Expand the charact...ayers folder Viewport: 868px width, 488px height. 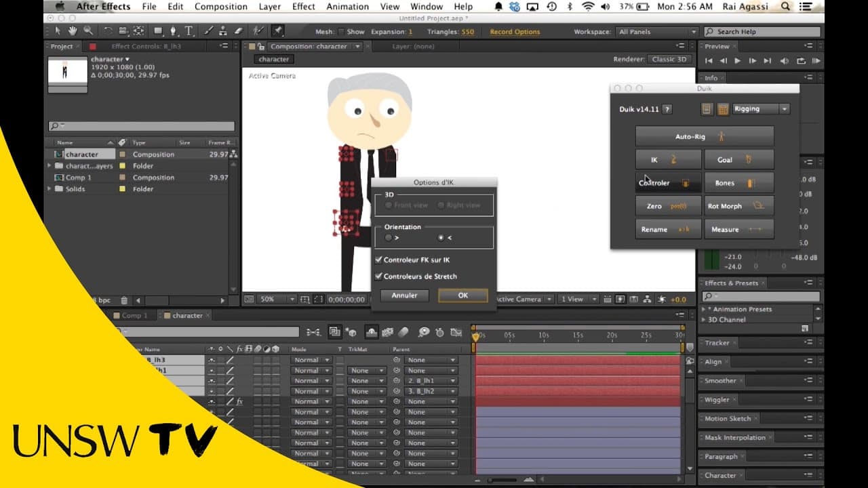(50, 166)
